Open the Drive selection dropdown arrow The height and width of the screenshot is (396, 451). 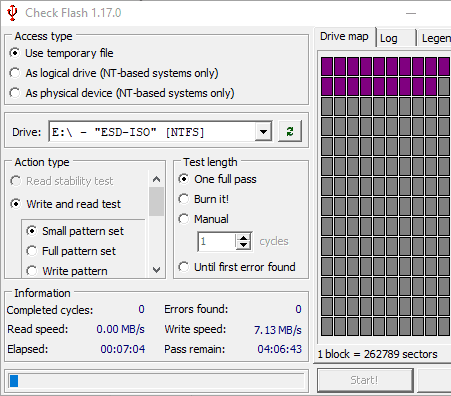coord(263,132)
